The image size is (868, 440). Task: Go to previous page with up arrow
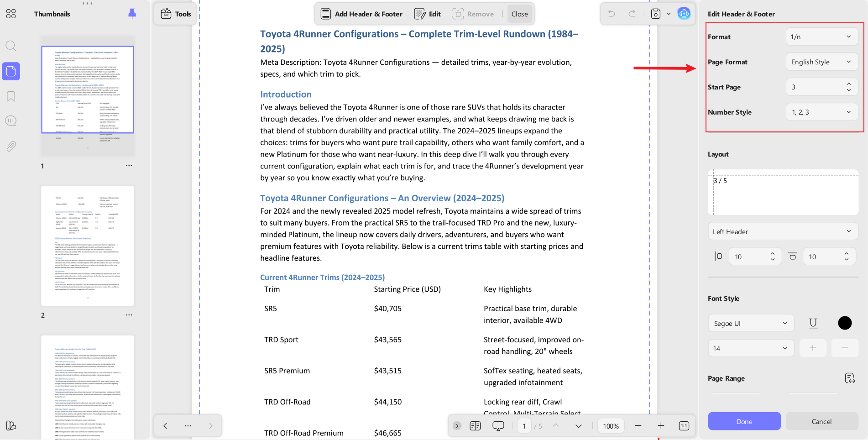[556, 426]
